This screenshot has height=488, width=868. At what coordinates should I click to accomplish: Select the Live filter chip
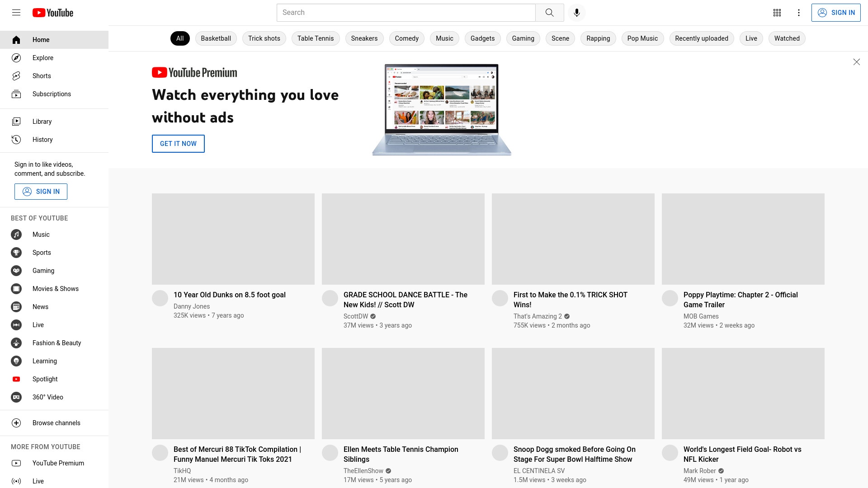click(x=751, y=38)
